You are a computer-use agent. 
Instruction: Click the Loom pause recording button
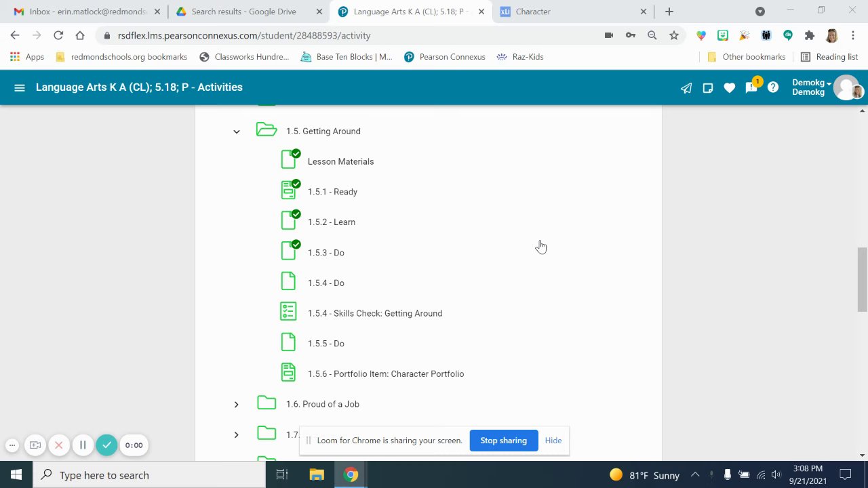click(83, 445)
